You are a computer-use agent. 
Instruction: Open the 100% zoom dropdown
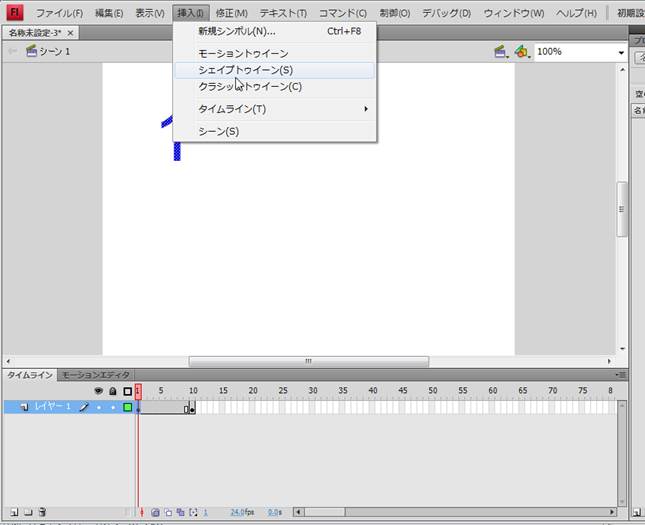[620, 51]
